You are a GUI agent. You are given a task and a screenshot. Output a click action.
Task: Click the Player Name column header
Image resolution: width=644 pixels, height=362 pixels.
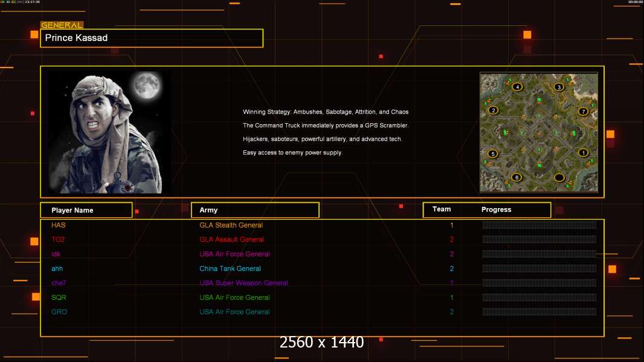tap(86, 210)
